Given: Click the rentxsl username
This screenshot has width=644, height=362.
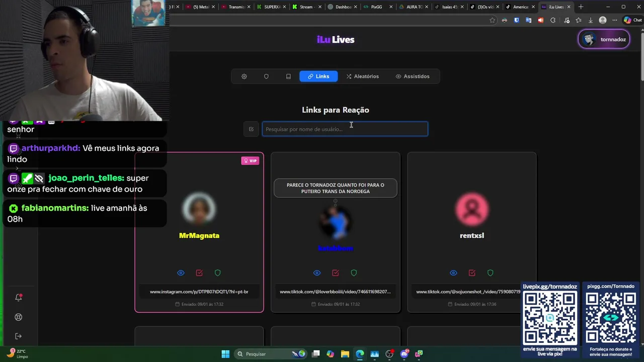Looking at the screenshot, I should pyautogui.click(x=472, y=236).
